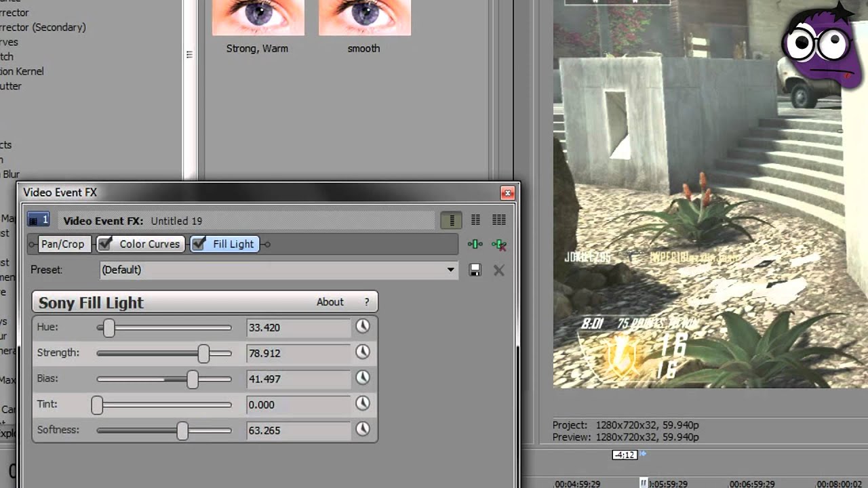The height and width of the screenshot is (488, 868).
Task: Disable the Fill Light effect checkbox
Action: pos(199,244)
